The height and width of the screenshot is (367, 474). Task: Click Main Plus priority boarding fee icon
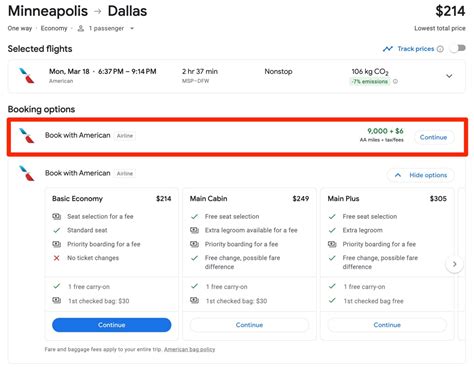[332, 244]
